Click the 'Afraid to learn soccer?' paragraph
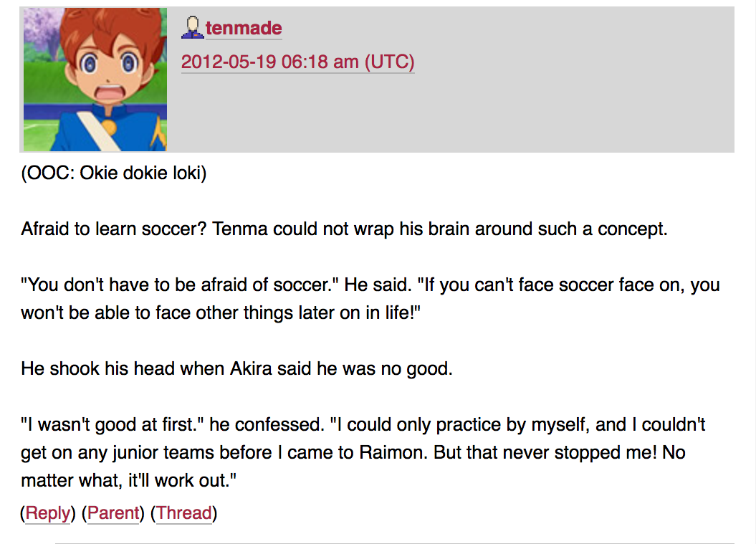 click(x=344, y=230)
